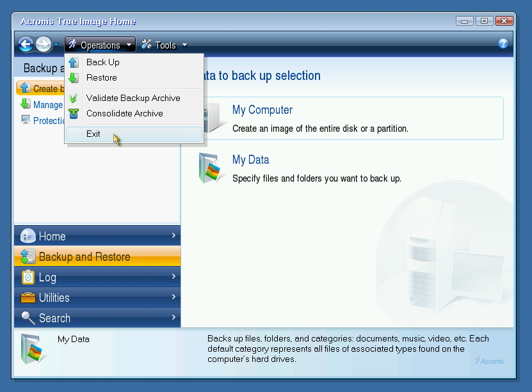Choose Restore in the Operations menu
Viewport: 532px width, 392px height.
click(101, 77)
